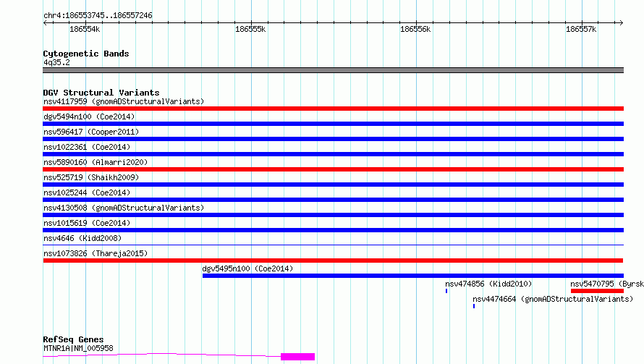The height and width of the screenshot is (364, 644).
Task: Click the red bar under nsv5890160
Action: tap(333, 169)
